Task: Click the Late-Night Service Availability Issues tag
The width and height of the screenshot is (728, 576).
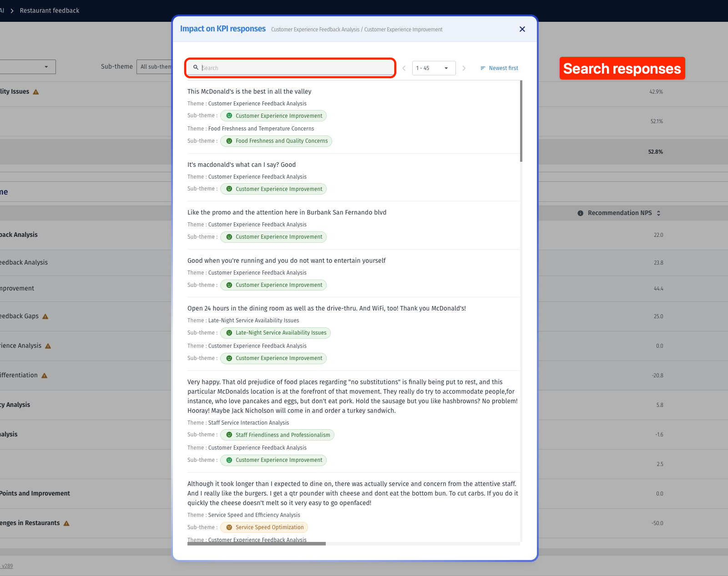Action: pyautogui.click(x=276, y=333)
